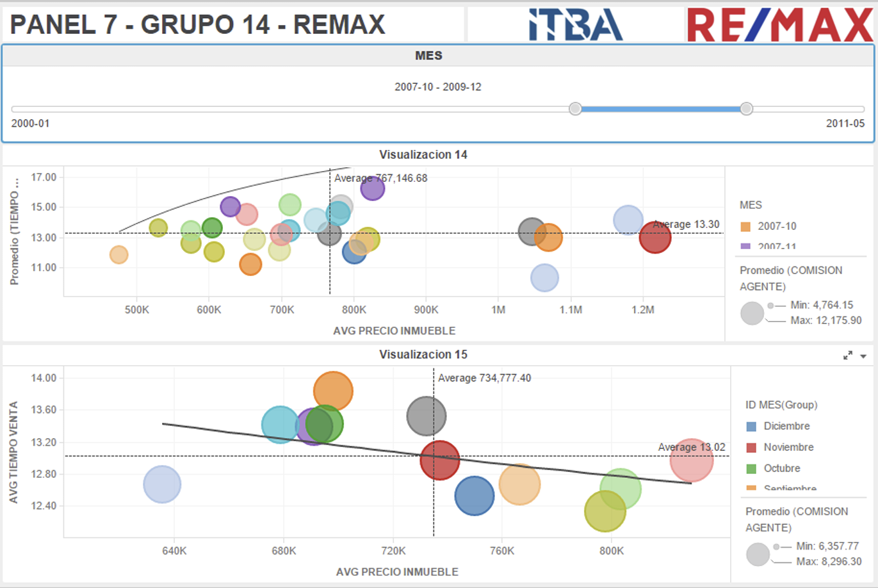Viewport: 878px width, 588px height.
Task: Select Diciembre in the ID MES legend
Action: 786,426
